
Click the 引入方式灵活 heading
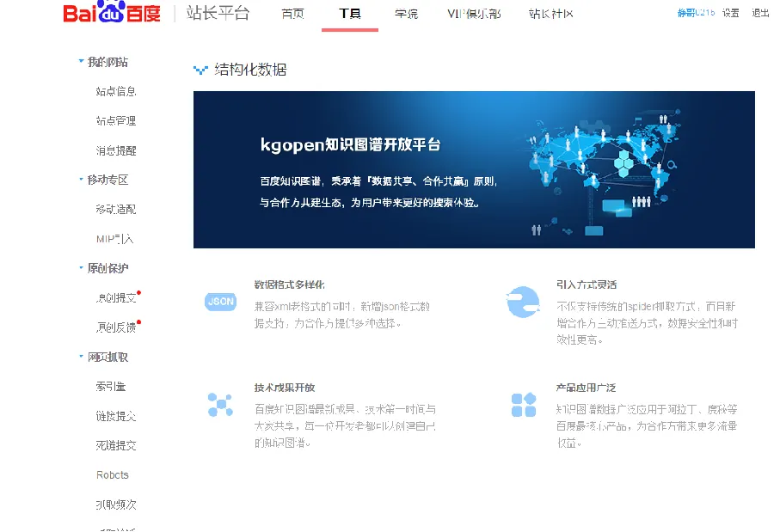pyautogui.click(x=587, y=284)
